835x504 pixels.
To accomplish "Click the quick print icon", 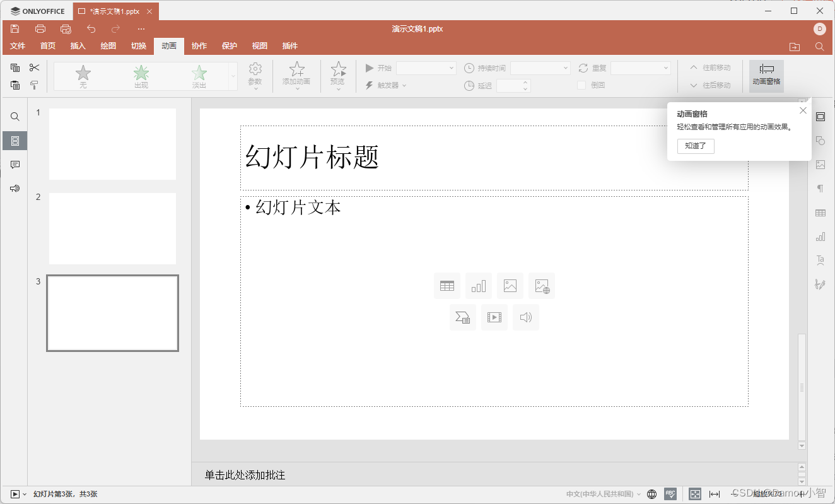I will tap(66, 29).
